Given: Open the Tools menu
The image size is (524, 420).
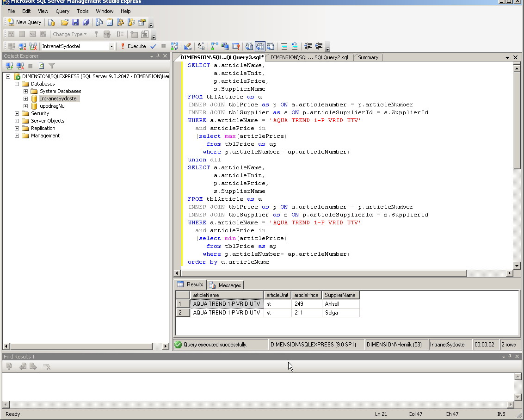Looking at the screenshot, I should (82, 11).
